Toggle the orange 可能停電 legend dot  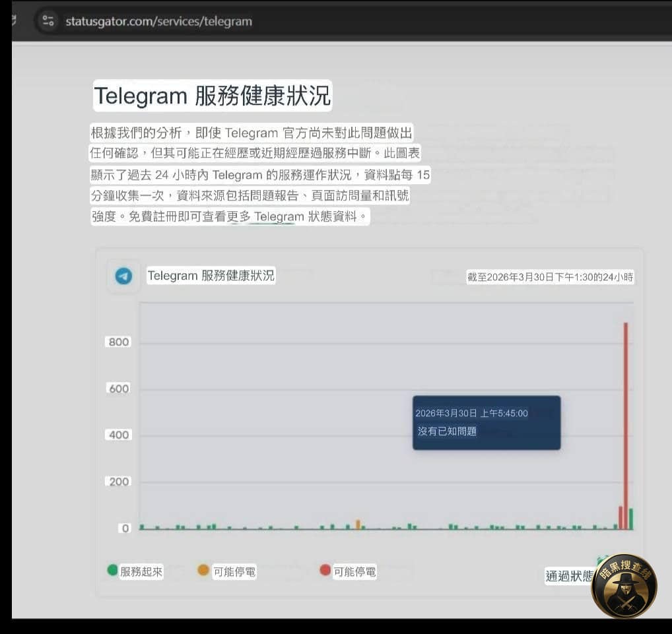(203, 570)
